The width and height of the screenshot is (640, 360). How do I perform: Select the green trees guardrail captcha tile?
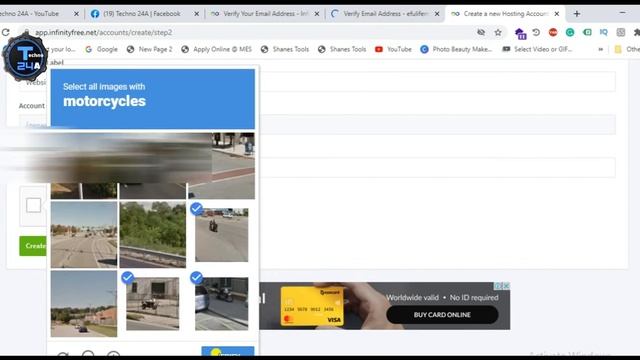153,235
